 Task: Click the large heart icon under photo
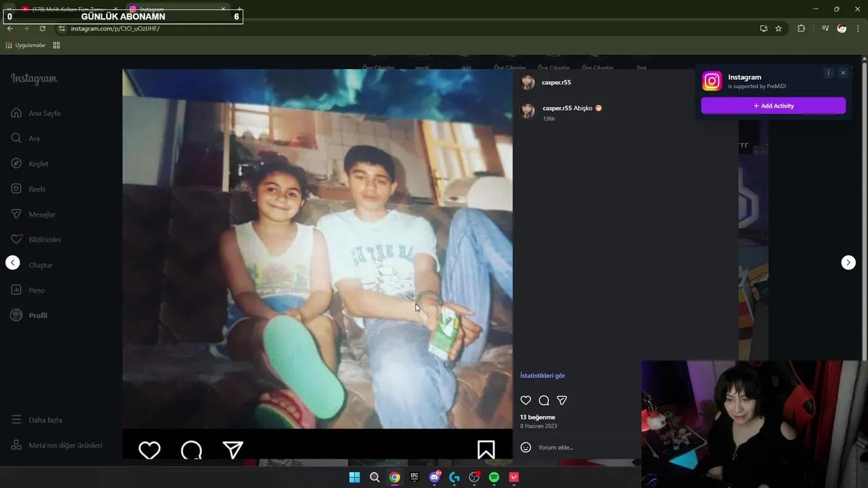(x=149, y=450)
